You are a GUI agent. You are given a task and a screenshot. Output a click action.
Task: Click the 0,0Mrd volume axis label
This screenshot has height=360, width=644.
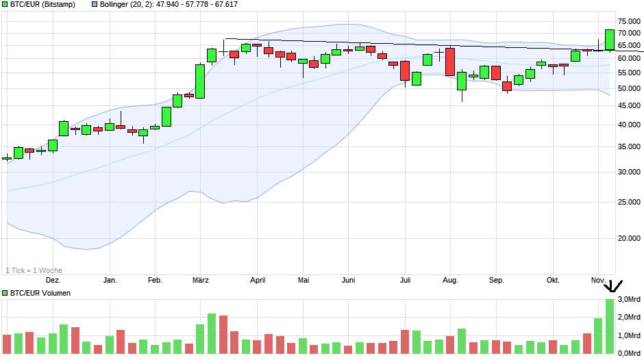click(x=629, y=353)
